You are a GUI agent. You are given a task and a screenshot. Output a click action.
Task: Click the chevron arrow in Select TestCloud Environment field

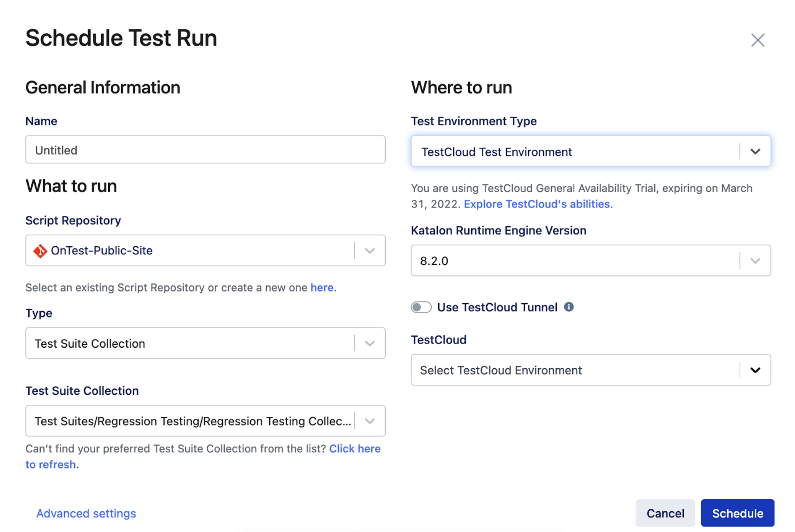[x=755, y=370]
